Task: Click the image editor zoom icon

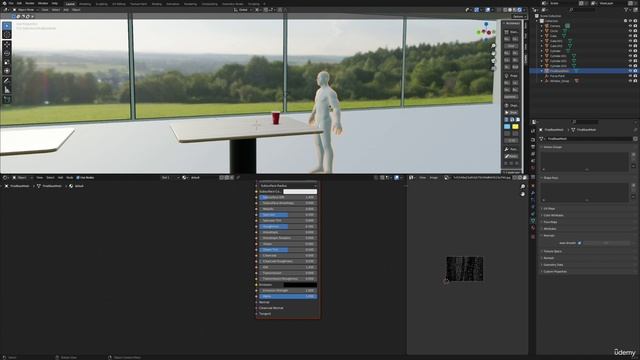Action: (523, 187)
